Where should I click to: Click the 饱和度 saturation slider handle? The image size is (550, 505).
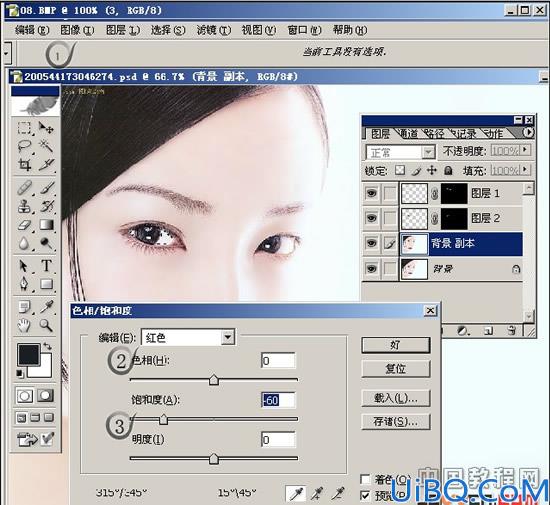pyautogui.click(x=163, y=419)
